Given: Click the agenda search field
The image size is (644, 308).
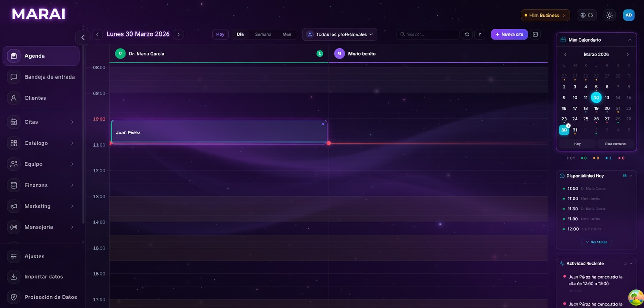Looking at the screenshot, I should pos(429,34).
